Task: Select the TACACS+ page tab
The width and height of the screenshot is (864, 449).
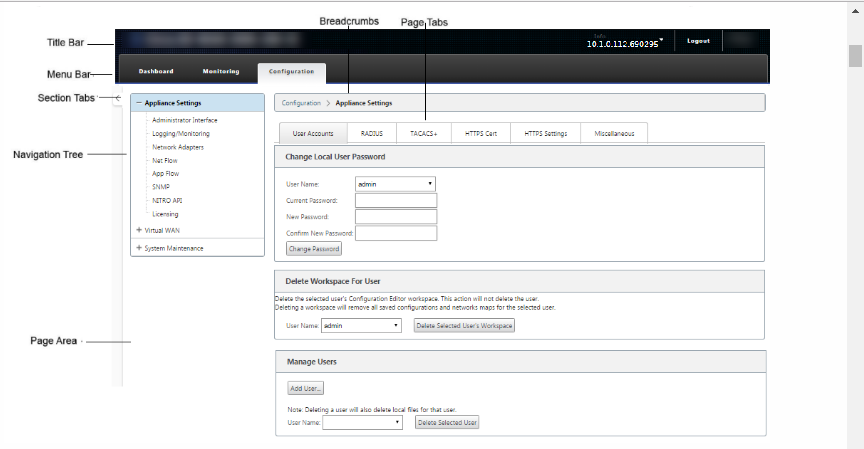Action: point(424,133)
